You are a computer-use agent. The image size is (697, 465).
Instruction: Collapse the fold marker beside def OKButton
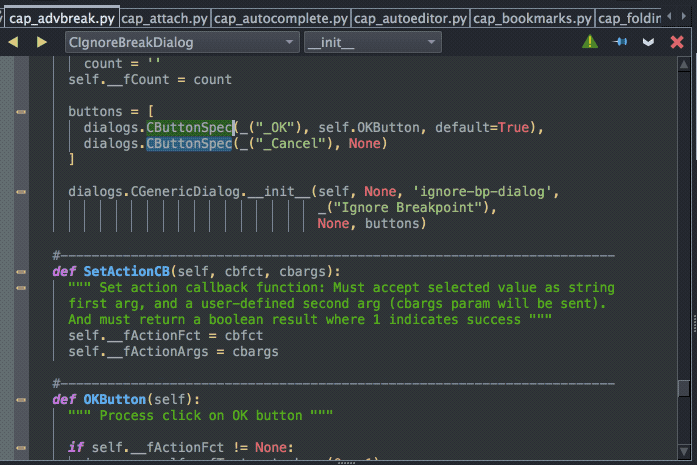[21, 400]
